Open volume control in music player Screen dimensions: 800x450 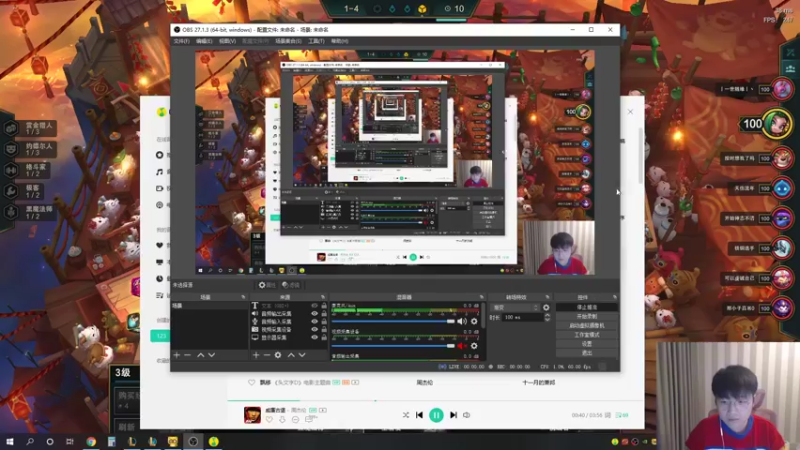click(466, 415)
